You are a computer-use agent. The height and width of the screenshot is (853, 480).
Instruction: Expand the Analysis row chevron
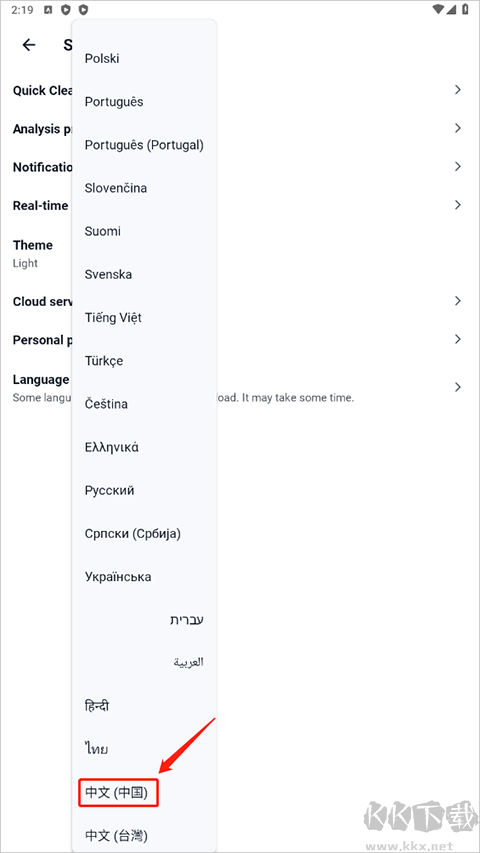458,128
